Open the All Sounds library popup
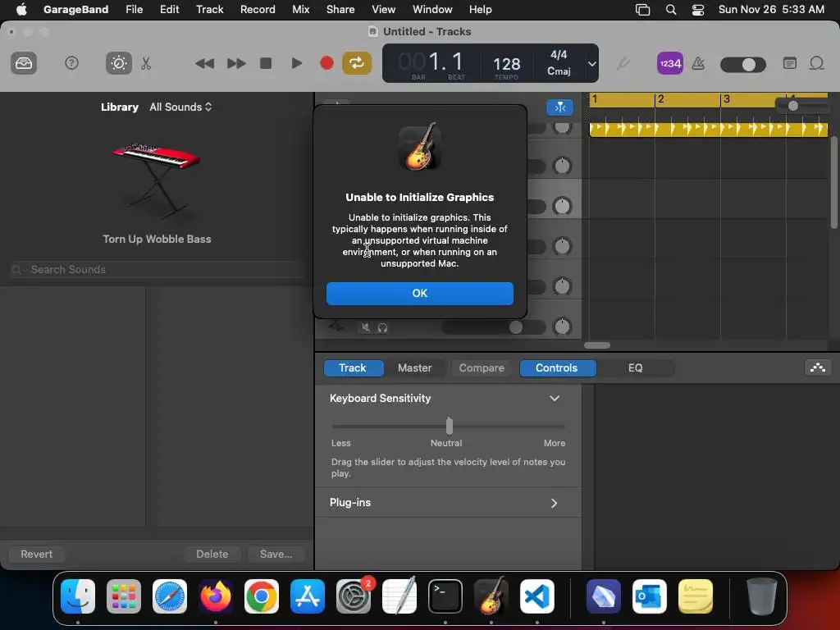The image size is (840, 630). click(x=180, y=107)
